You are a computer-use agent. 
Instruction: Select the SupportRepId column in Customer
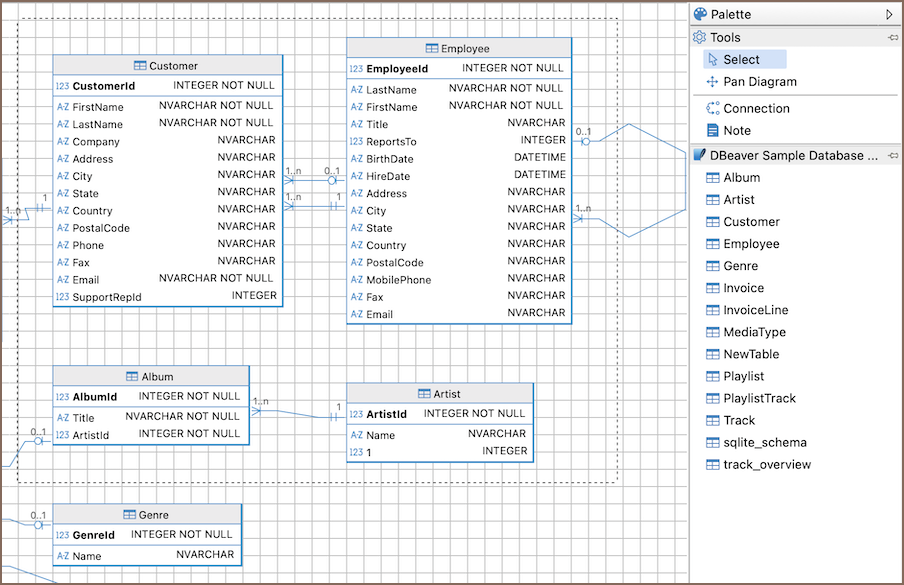[107, 297]
